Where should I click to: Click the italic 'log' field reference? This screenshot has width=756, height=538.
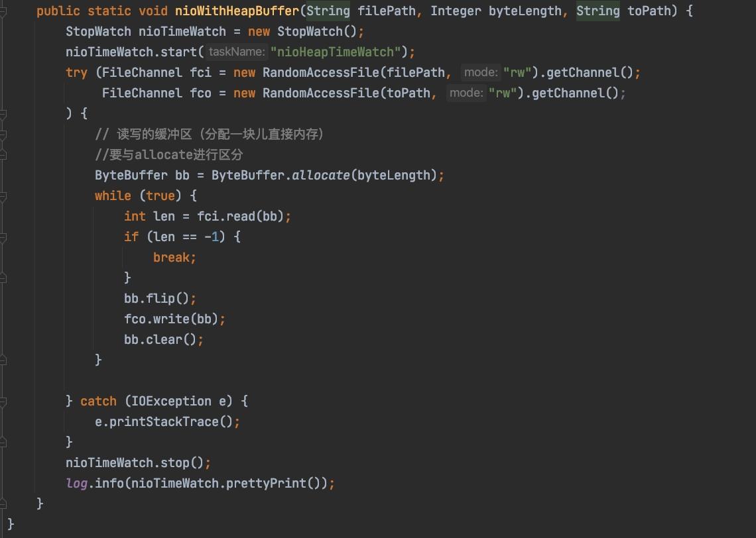pos(76,483)
